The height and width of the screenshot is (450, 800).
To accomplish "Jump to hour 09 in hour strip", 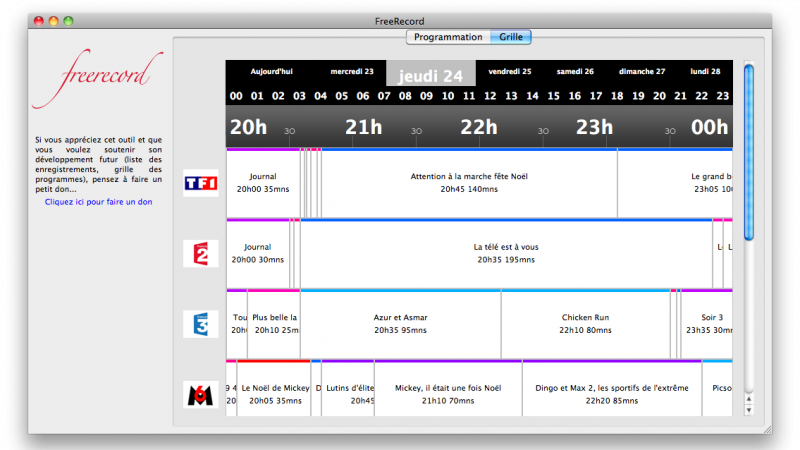I will tap(427, 96).
